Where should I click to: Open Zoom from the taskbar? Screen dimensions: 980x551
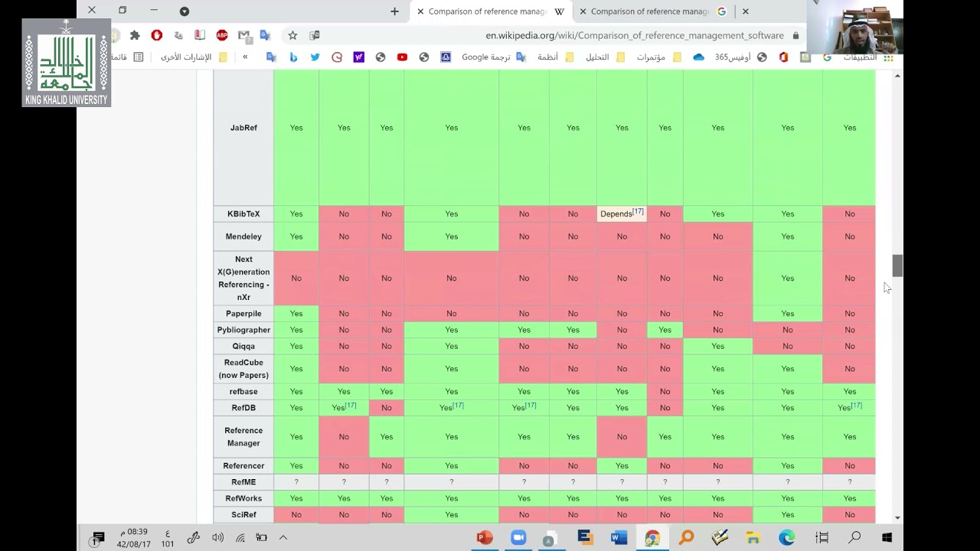point(518,538)
